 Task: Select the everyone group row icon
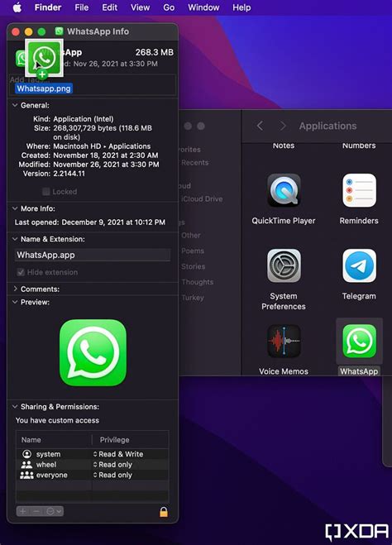coord(26,475)
